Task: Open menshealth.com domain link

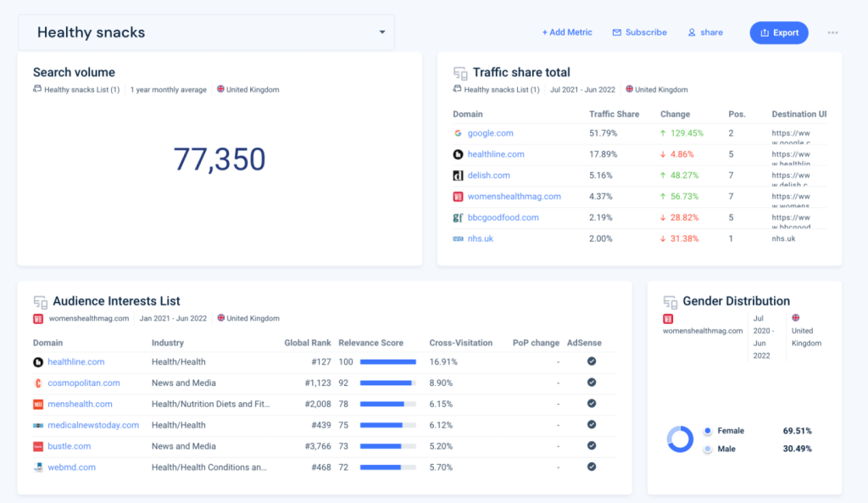Action: pyautogui.click(x=80, y=405)
